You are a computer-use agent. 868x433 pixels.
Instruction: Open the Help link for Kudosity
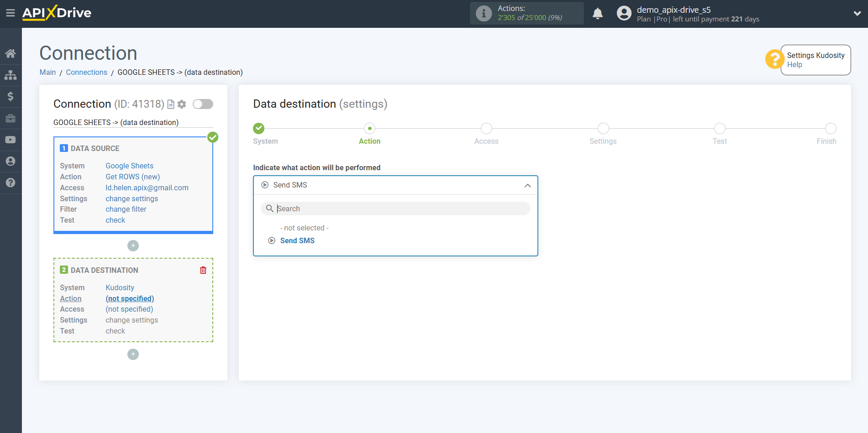(794, 65)
